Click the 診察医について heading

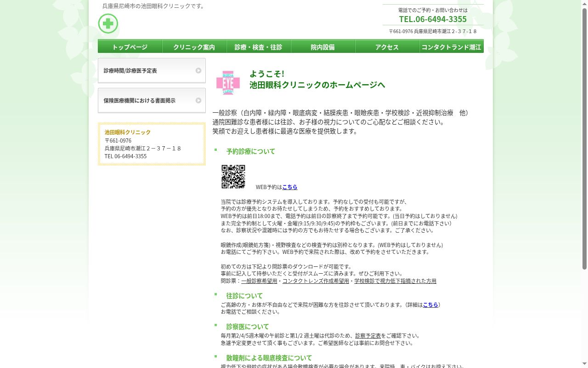(248, 327)
